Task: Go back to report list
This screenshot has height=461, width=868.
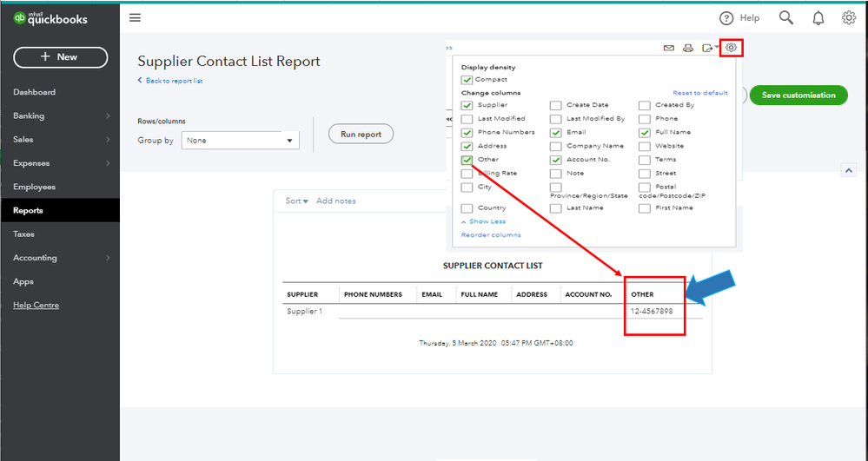Action: pos(170,81)
